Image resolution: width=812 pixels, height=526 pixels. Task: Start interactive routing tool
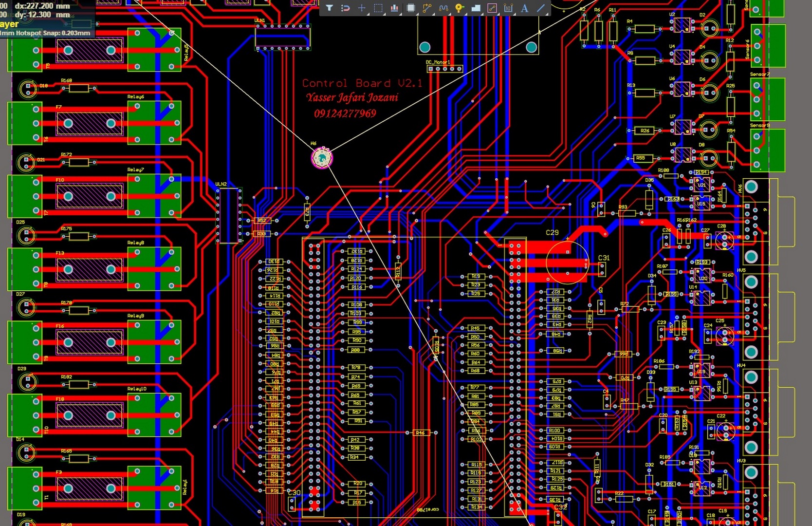click(427, 8)
